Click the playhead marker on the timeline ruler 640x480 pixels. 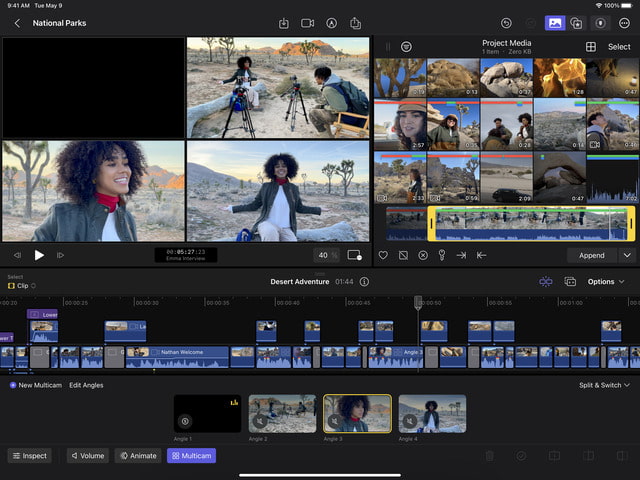coord(419,301)
